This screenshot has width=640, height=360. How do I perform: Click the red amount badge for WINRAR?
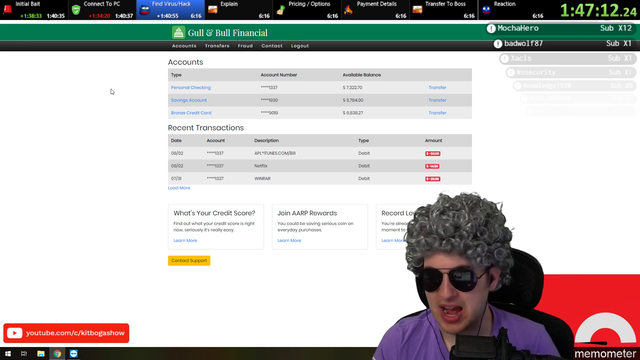(x=432, y=179)
